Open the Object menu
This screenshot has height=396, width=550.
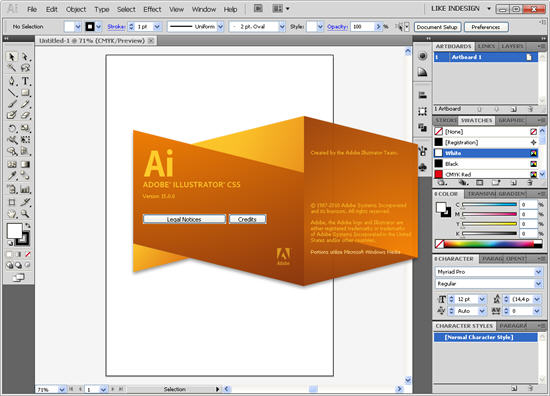pyautogui.click(x=76, y=9)
